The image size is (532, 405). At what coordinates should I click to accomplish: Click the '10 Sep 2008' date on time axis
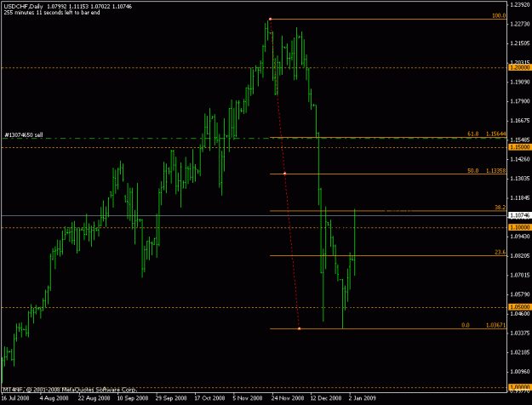(x=133, y=398)
